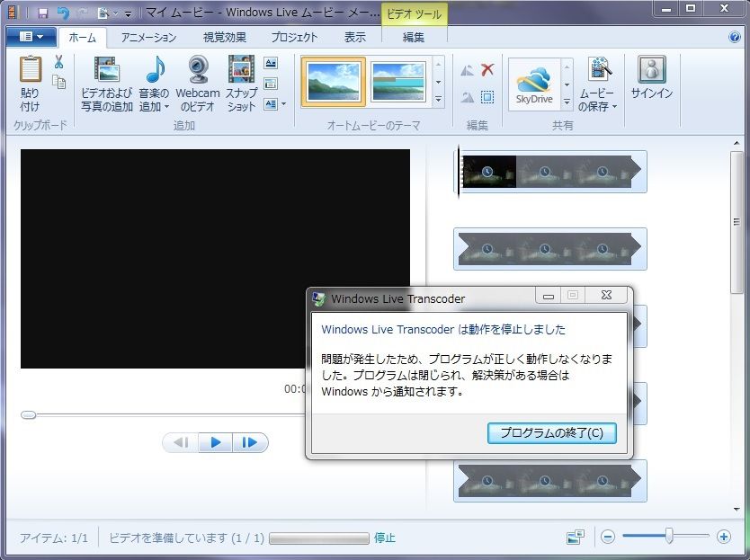Select the bottom storyboard clip strip

[x=550, y=481]
